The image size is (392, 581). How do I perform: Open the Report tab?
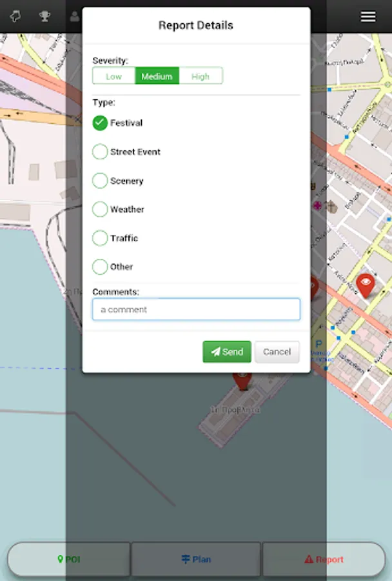pyautogui.click(x=324, y=559)
